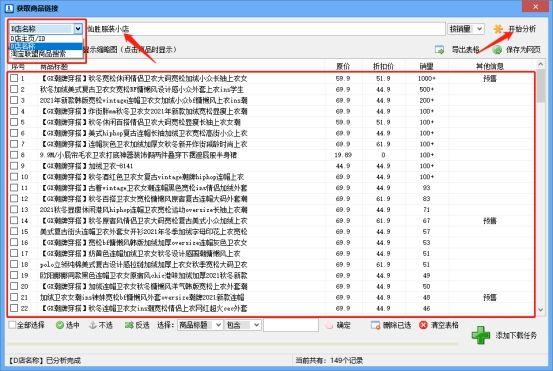The image size is (553, 371).
Task: Click the filter keyword text field
Action: pyautogui.click(x=291, y=325)
